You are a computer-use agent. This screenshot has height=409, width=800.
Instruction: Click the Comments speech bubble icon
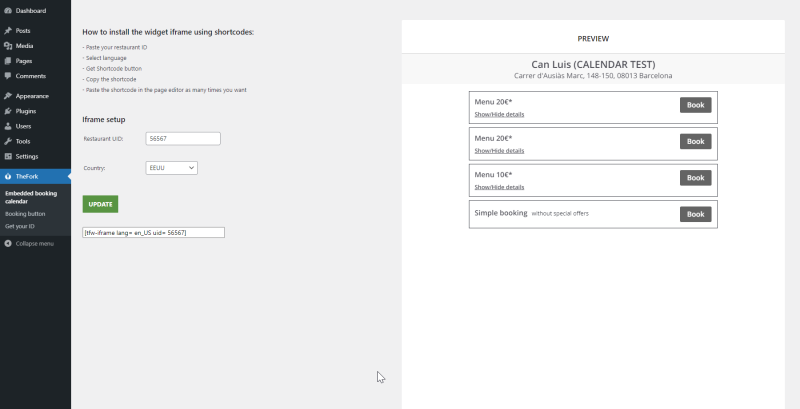click(x=8, y=76)
